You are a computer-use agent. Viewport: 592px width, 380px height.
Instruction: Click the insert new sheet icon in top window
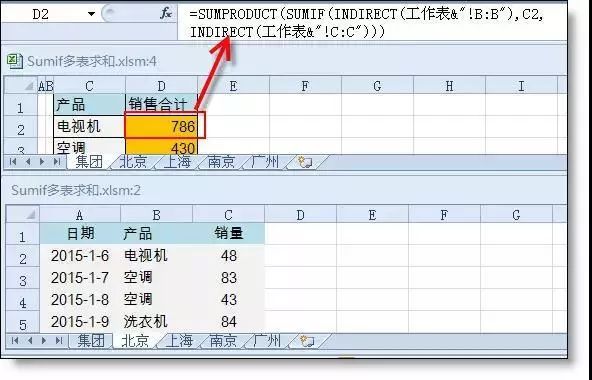click(x=305, y=162)
